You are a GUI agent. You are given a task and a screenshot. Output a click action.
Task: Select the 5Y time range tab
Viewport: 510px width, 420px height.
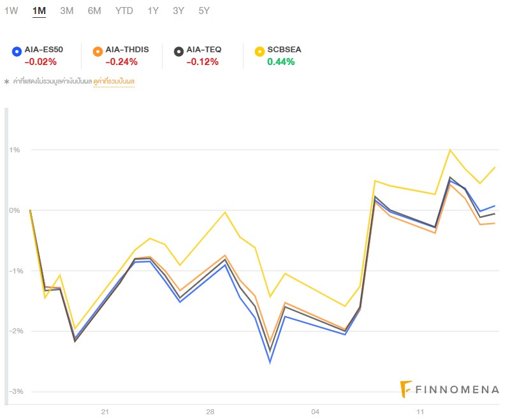(204, 11)
